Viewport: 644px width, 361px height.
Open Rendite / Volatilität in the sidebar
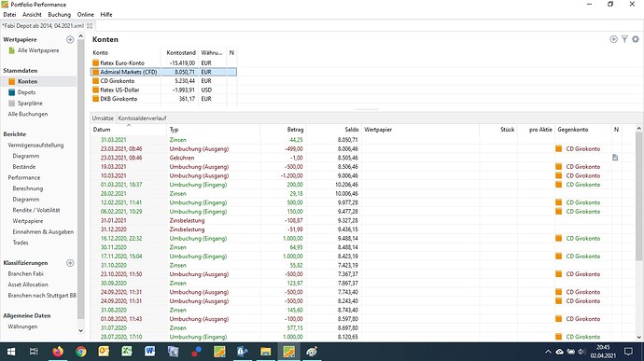[36, 210]
